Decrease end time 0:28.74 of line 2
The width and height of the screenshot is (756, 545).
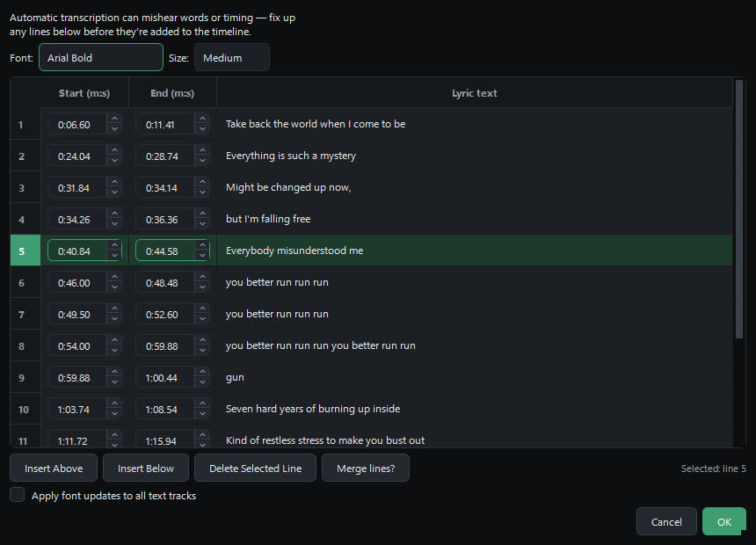pyautogui.click(x=202, y=161)
